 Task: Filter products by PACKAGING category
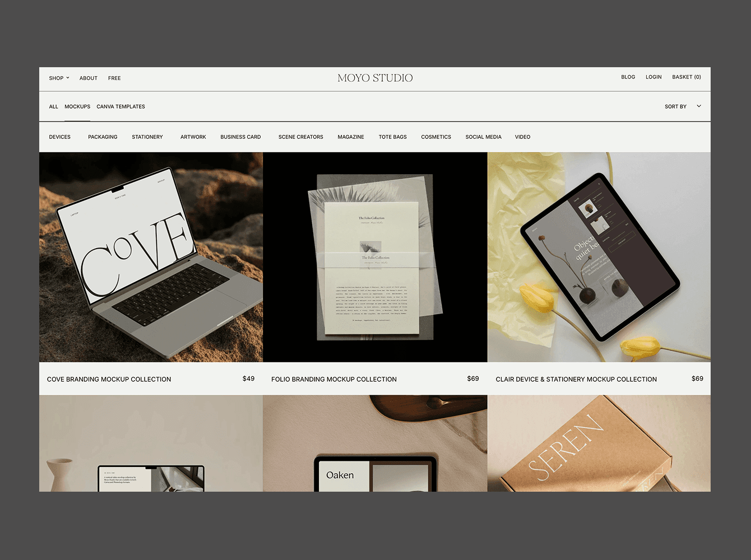[103, 137]
